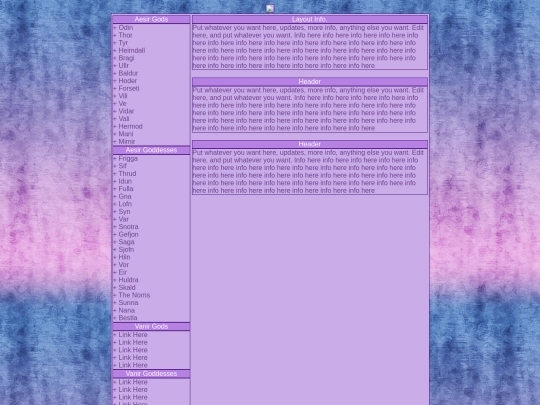Open the Hermod link
Viewport: 540px width, 405px height.
[131, 126]
